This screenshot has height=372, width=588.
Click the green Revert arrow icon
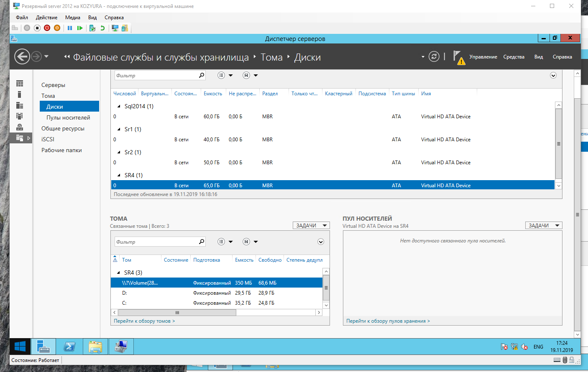coord(102,28)
